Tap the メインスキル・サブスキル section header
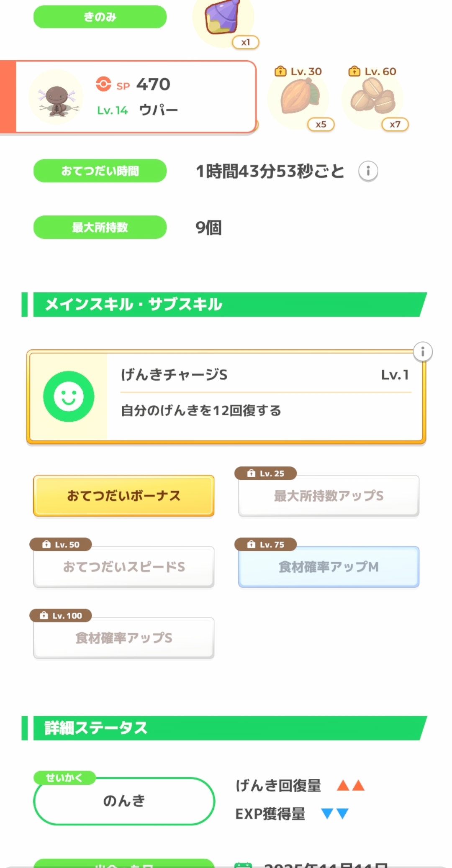Image resolution: width=452 pixels, height=868 pixels. click(x=226, y=305)
